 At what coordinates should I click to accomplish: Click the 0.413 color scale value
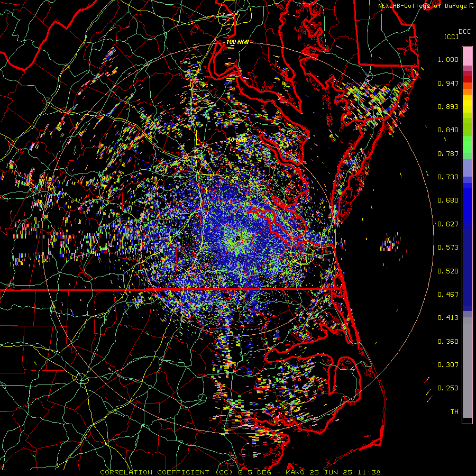pyautogui.click(x=448, y=318)
